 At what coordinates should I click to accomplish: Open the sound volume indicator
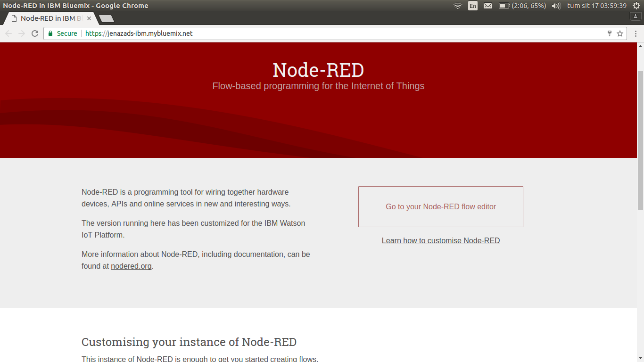pyautogui.click(x=556, y=6)
